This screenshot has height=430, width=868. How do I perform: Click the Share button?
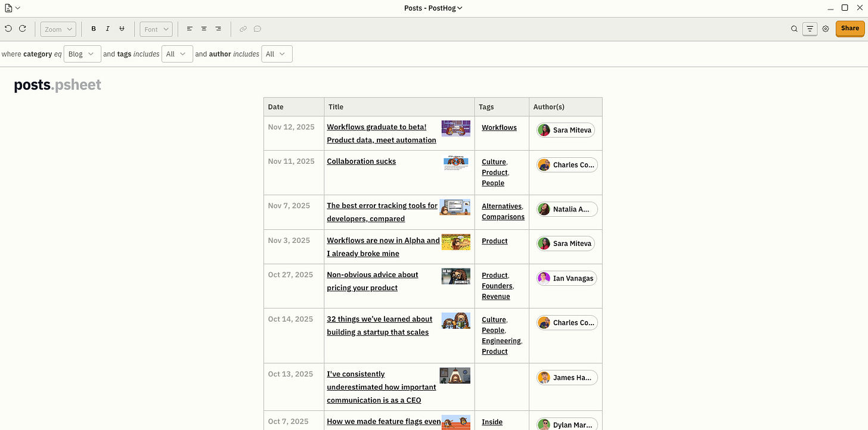(850, 29)
